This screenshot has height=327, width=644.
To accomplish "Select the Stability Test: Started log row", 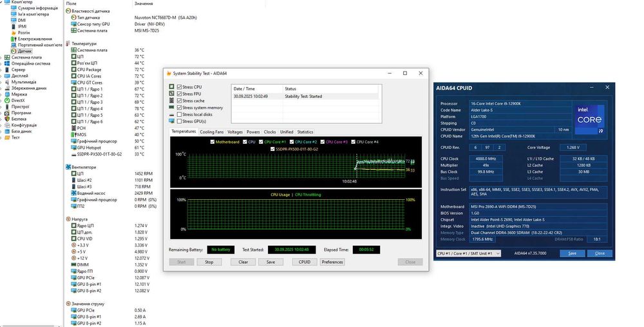I will click(x=305, y=96).
